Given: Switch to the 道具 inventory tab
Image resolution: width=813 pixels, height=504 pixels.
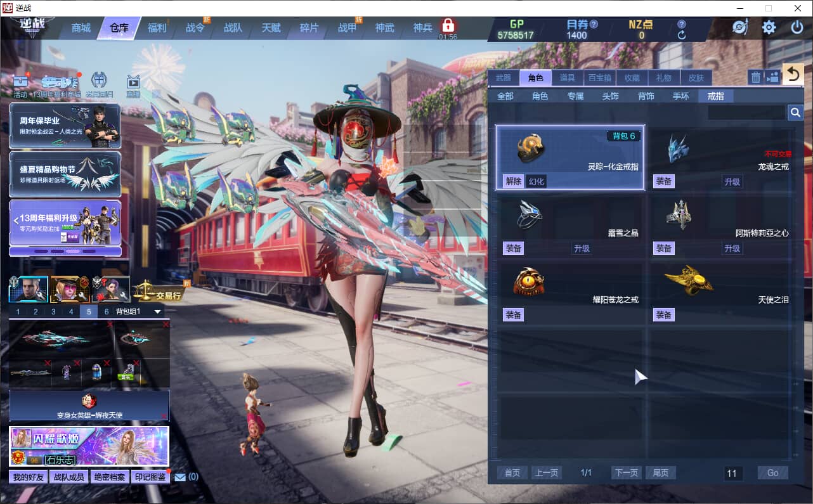Looking at the screenshot, I should [568, 78].
